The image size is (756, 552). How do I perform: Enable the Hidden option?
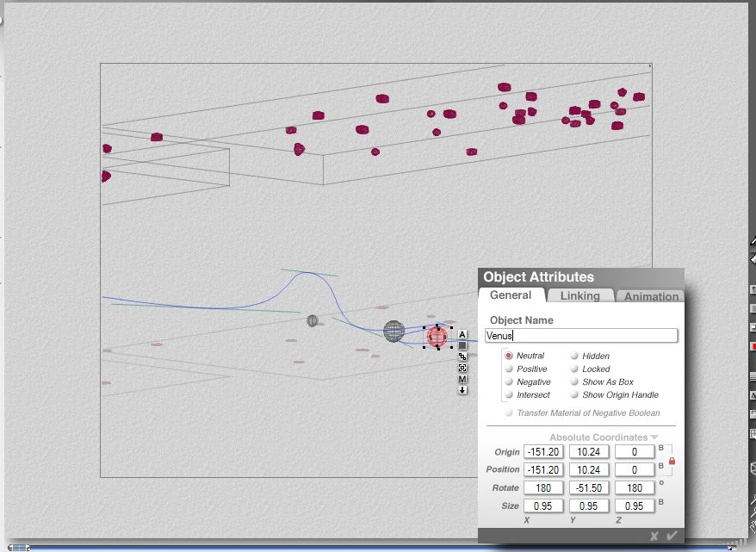tap(574, 356)
